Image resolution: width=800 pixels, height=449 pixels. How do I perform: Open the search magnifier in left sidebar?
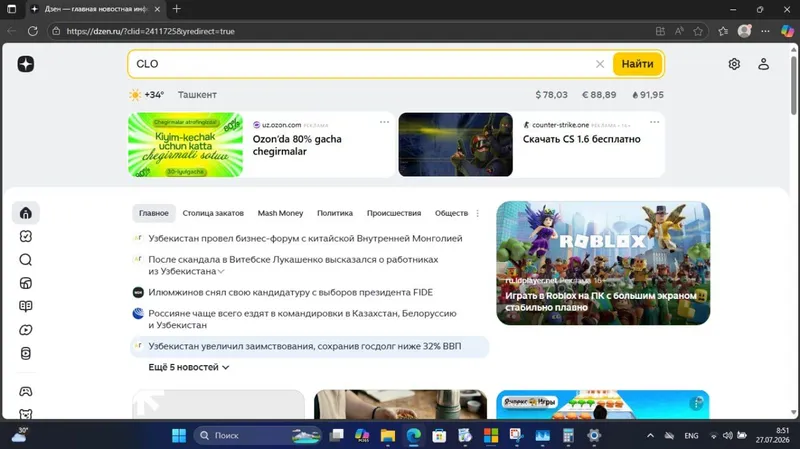pyautogui.click(x=26, y=260)
